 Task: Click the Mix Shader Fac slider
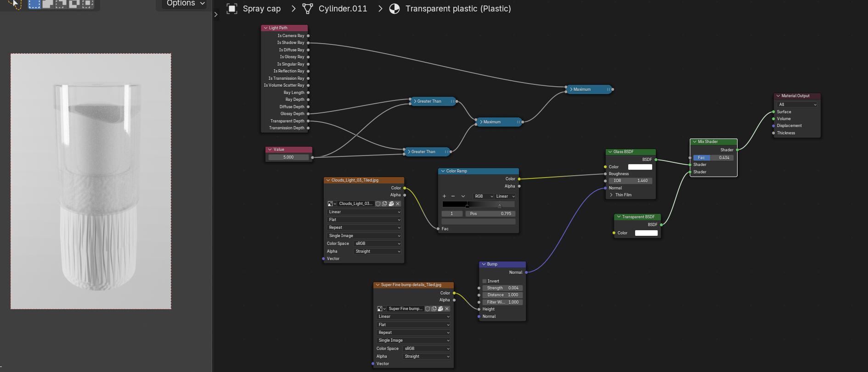(x=713, y=158)
